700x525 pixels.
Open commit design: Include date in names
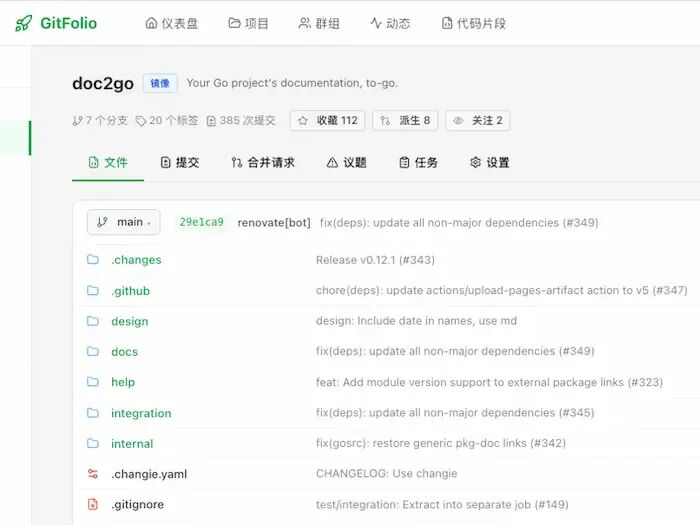416,321
